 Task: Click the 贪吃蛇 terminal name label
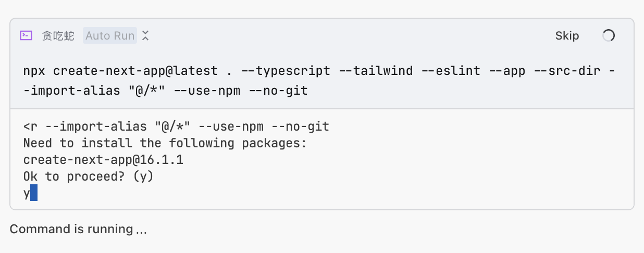point(58,35)
